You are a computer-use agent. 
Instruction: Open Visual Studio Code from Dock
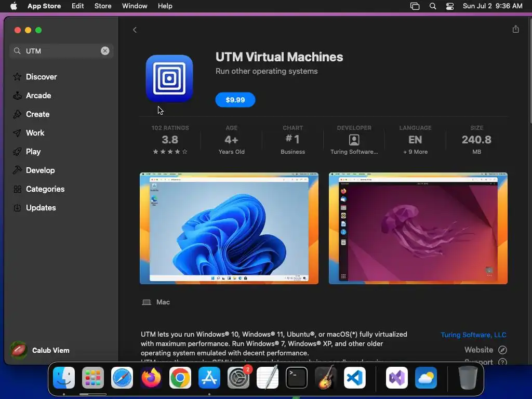(x=354, y=378)
